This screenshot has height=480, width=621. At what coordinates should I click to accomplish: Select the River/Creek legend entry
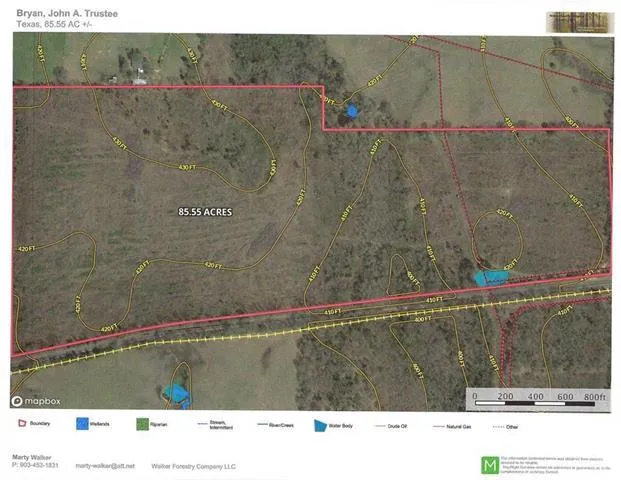click(x=278, y=425)
